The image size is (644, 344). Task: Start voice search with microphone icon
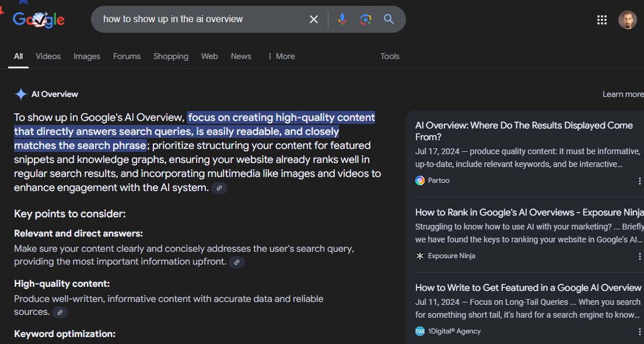point(342,19)
